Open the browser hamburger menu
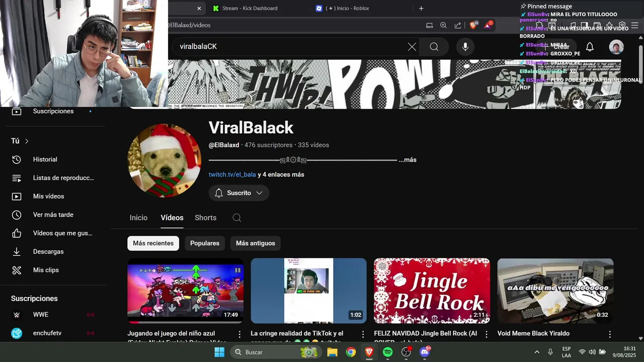 point(635,25)
